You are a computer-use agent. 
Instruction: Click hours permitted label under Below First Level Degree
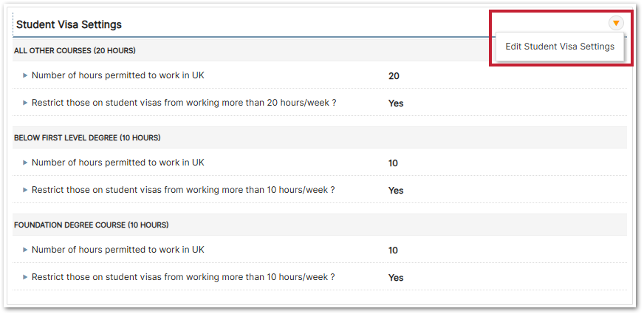click(117, 163)
